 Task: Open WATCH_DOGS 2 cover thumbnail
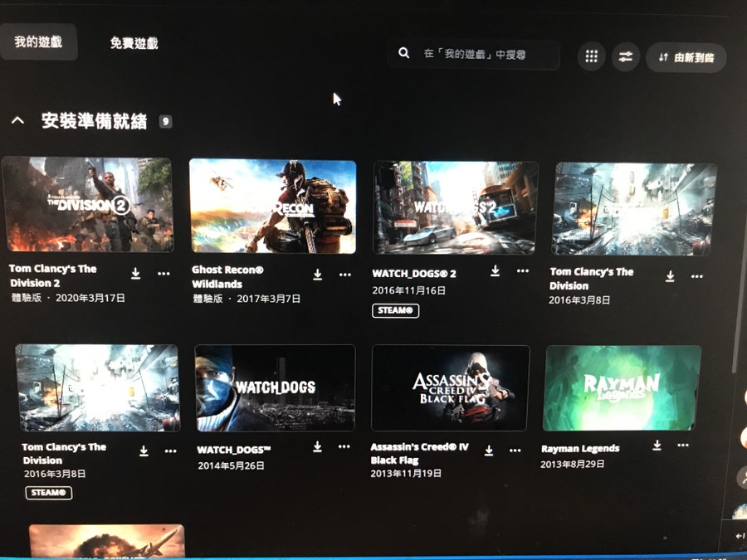(455, 207)
